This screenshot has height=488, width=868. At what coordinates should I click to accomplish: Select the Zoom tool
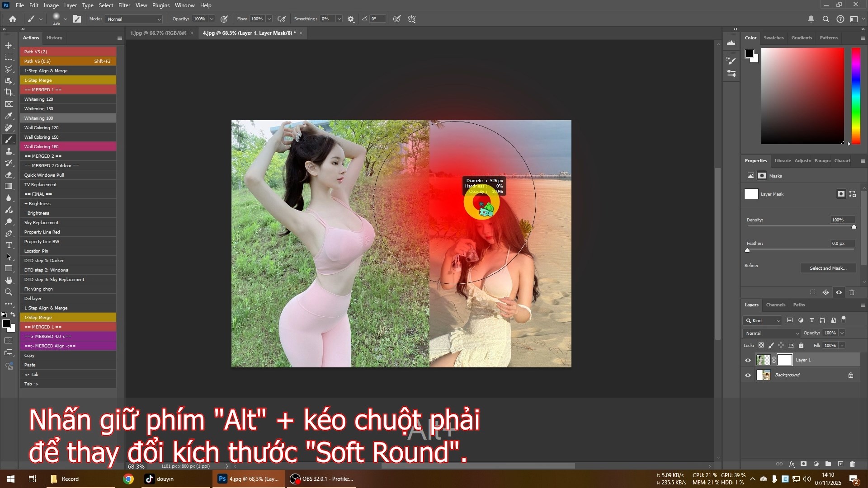(x=9, y=292)
